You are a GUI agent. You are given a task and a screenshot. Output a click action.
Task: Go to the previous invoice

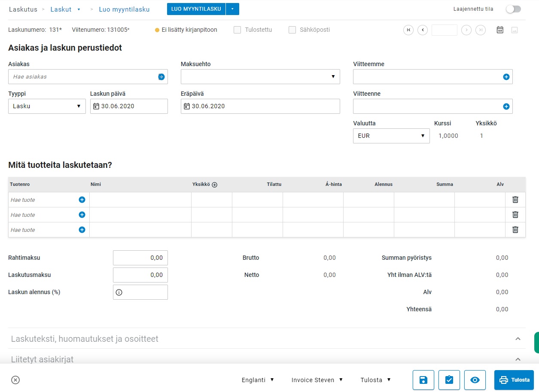423,30
